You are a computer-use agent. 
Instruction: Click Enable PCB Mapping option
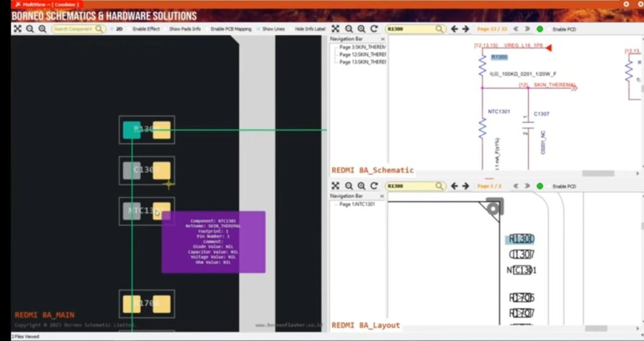230,29
